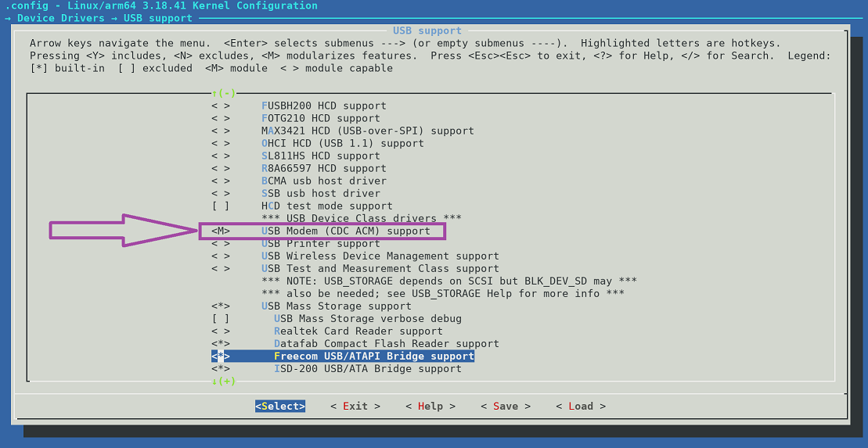868x448 pixels.
Task: Toggle USB Printer support state marker
Action: [221, 243]
